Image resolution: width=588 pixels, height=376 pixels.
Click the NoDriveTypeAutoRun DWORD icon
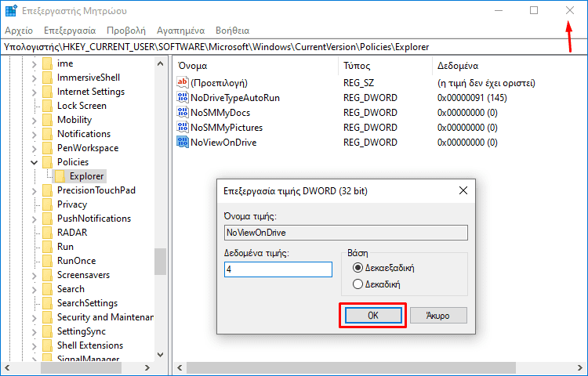tap(183, 97)
